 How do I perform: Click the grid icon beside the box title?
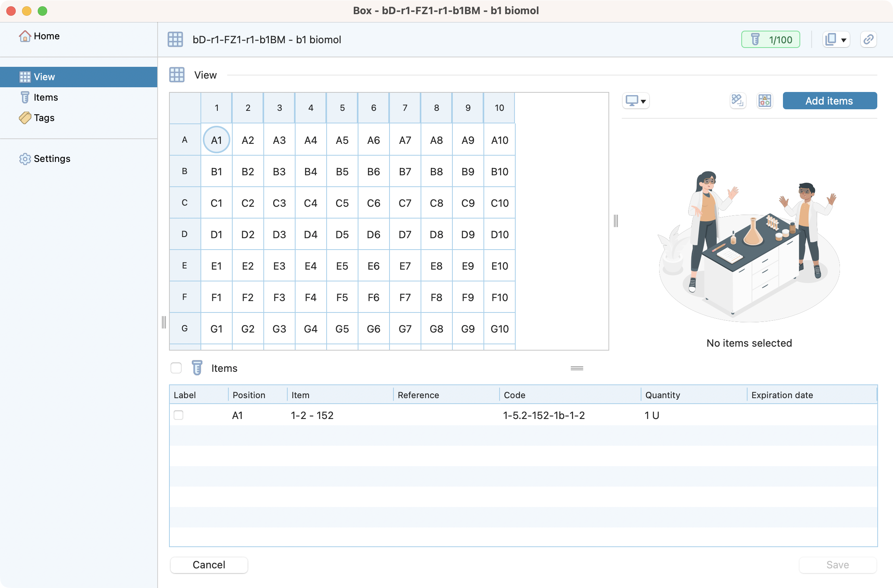pyautogui.click(x=175, y=39)
